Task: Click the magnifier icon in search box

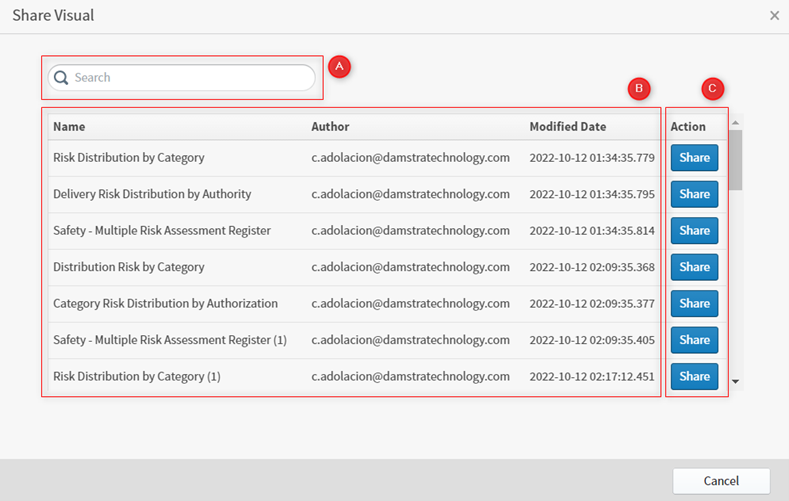Action: pyautogui.click(x=61, y=78)
